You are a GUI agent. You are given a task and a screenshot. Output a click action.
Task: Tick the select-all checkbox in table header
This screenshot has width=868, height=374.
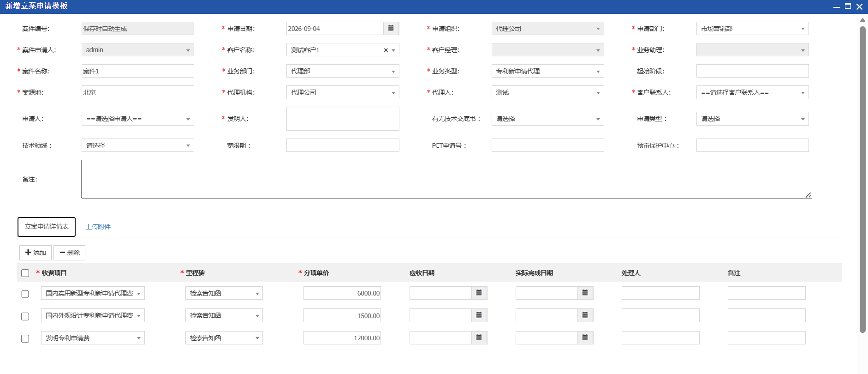pyautogui.click(x=25, y=273)
